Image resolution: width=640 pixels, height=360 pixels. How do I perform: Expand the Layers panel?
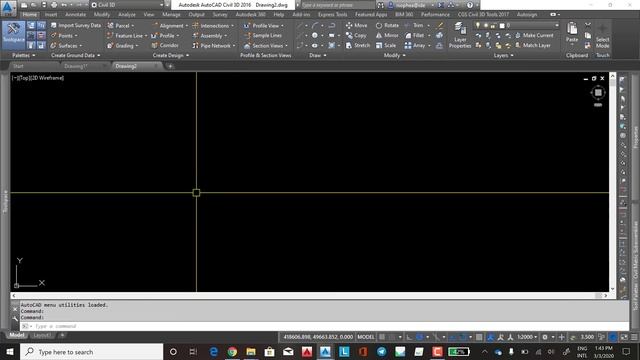click(x=503, y=56)
